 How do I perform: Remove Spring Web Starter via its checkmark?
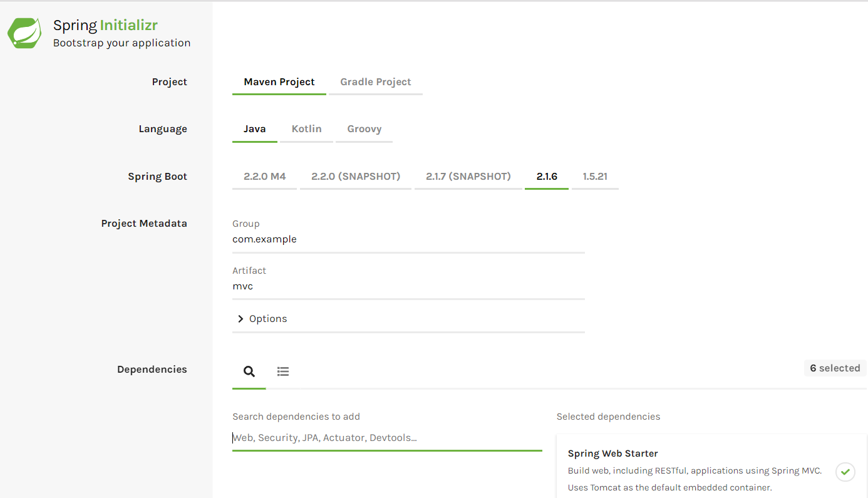[845, 471]
